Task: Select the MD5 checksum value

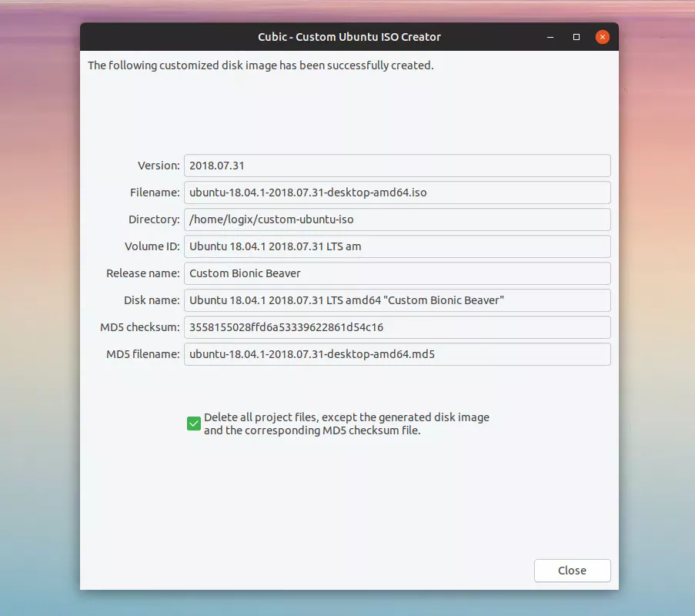Action: click(396, 326)
